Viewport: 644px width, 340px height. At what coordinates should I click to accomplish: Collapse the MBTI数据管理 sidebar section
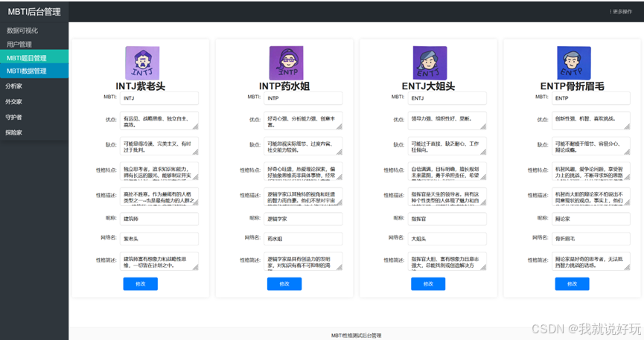[x=27, y=71]
